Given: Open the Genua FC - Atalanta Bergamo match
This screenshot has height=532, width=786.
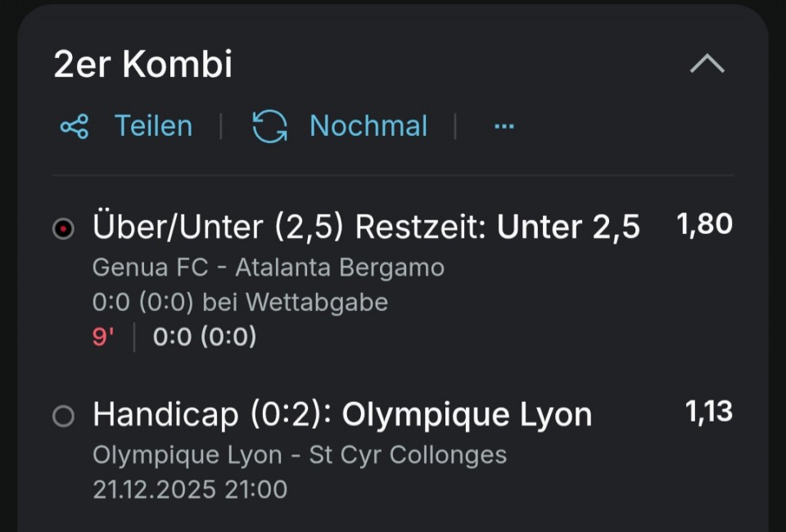Looking at the screenshot, I should [269, 268].
